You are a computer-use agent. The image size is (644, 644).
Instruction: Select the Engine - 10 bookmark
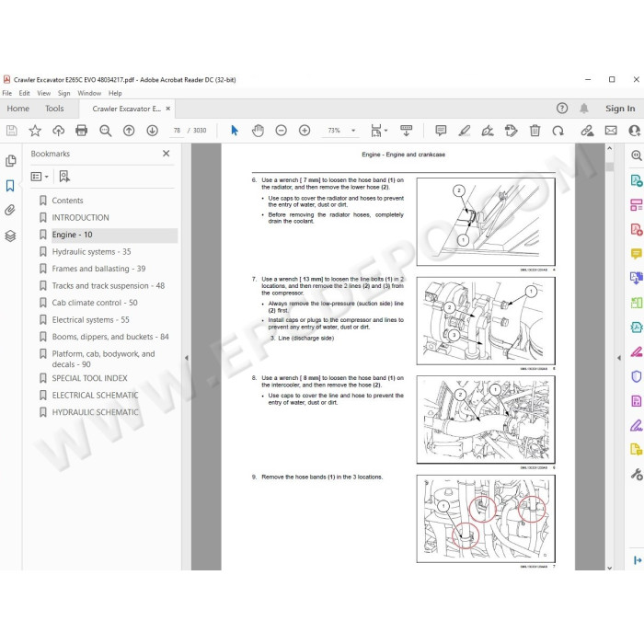(72, 235)
